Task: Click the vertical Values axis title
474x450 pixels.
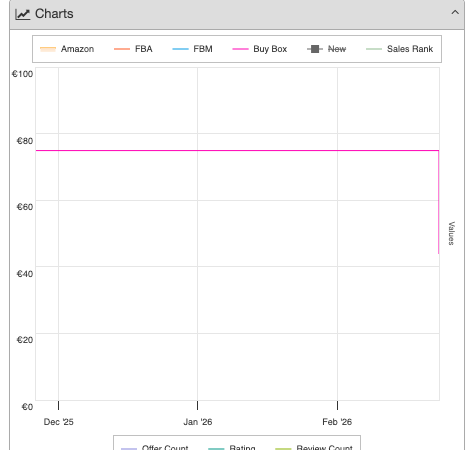Action: [x=451, y=233]
